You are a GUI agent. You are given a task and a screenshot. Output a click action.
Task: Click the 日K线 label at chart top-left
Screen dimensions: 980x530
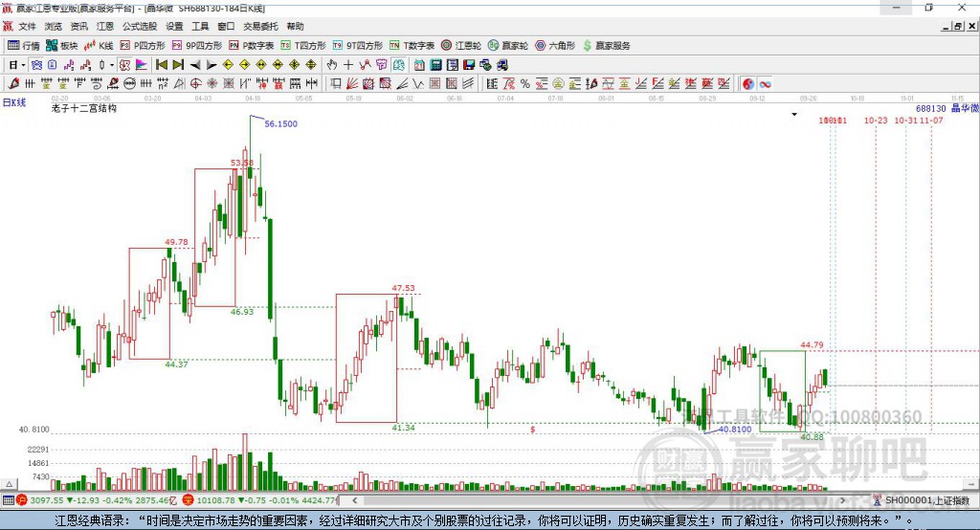point(14,102)
